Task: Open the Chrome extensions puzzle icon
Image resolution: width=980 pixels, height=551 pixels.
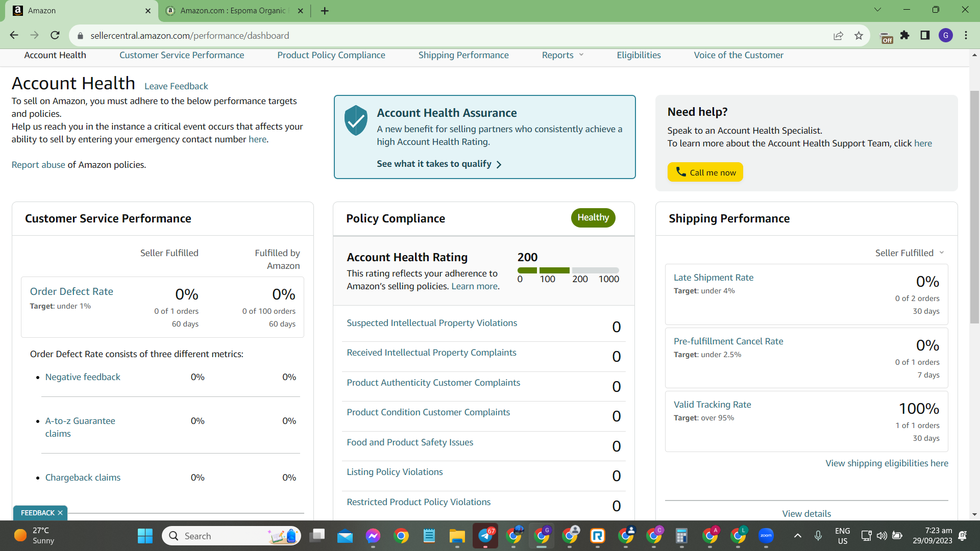Action: [x=905, y=35]
